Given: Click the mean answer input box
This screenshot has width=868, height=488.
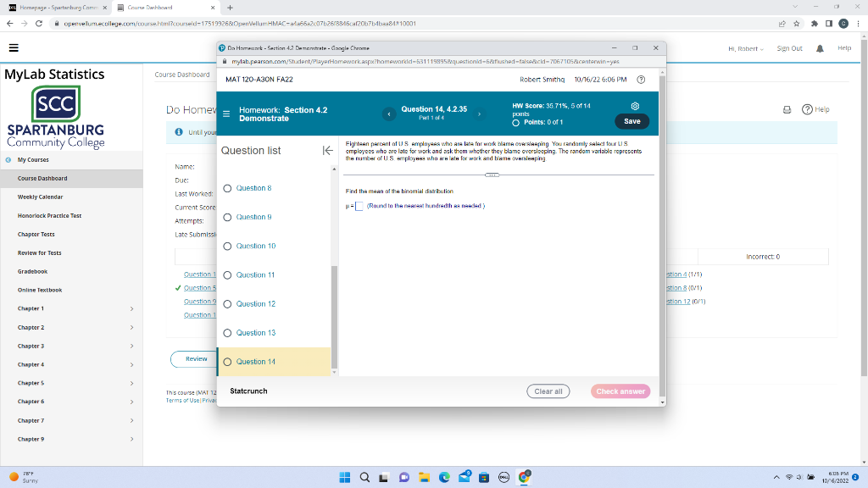Looking at the screenshot, I should click(x=359, y=207).
